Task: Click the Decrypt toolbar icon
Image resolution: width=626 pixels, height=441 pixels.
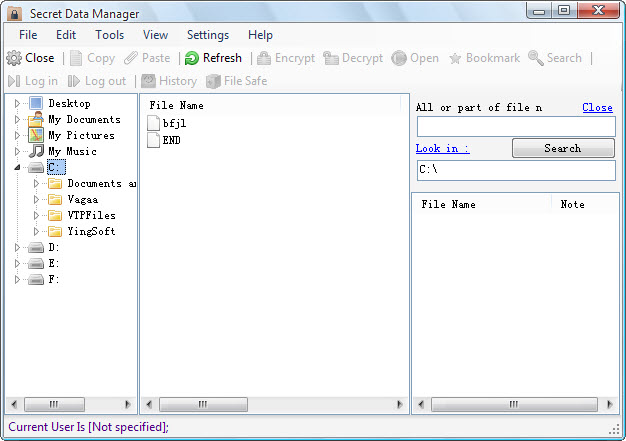Action: [331, 58]
